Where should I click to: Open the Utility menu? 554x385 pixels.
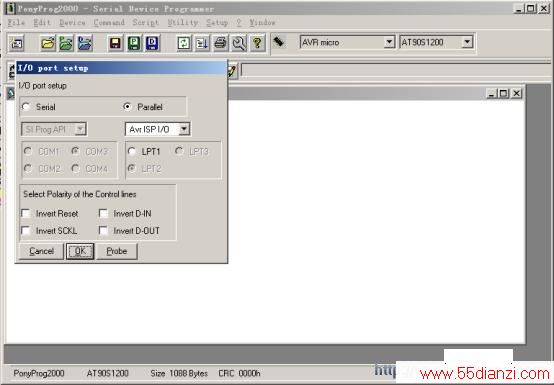click(x=183, y=22)
